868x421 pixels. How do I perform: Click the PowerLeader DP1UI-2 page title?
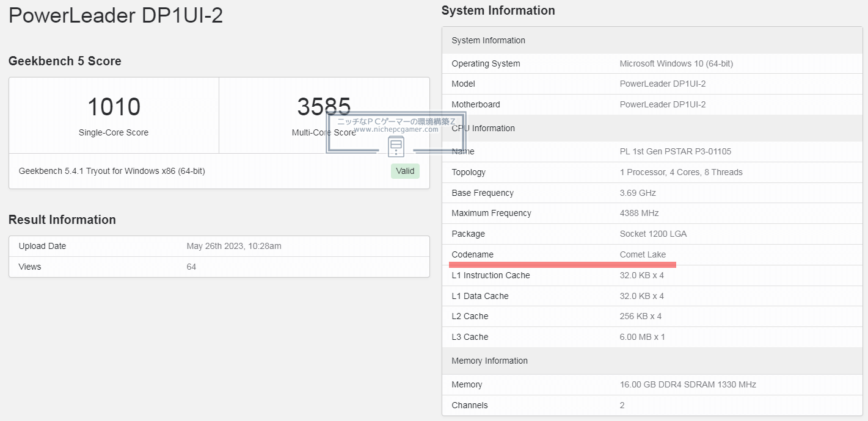(115, 16)
